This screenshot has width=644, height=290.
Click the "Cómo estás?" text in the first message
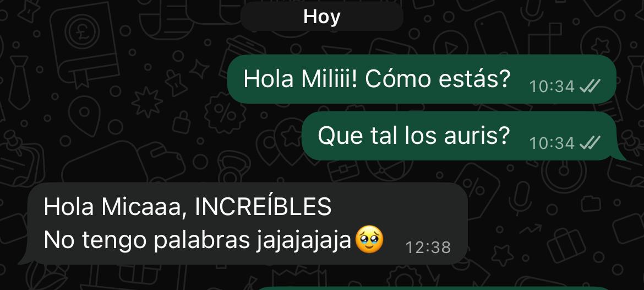438,79
